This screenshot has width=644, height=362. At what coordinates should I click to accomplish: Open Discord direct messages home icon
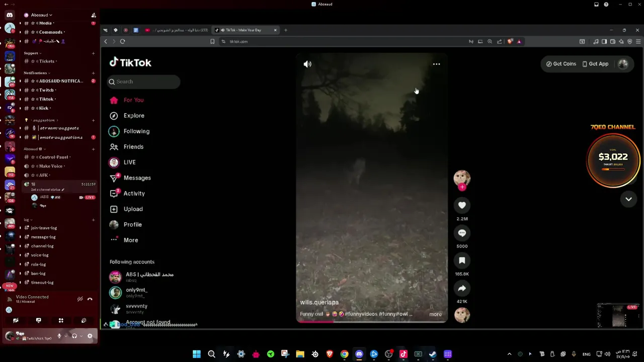click(x=10, y=15)
